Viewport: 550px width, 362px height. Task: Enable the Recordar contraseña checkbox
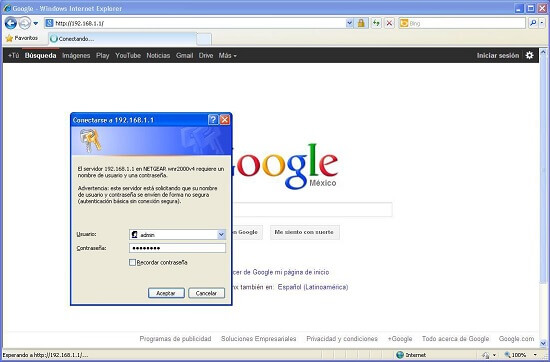132,262
